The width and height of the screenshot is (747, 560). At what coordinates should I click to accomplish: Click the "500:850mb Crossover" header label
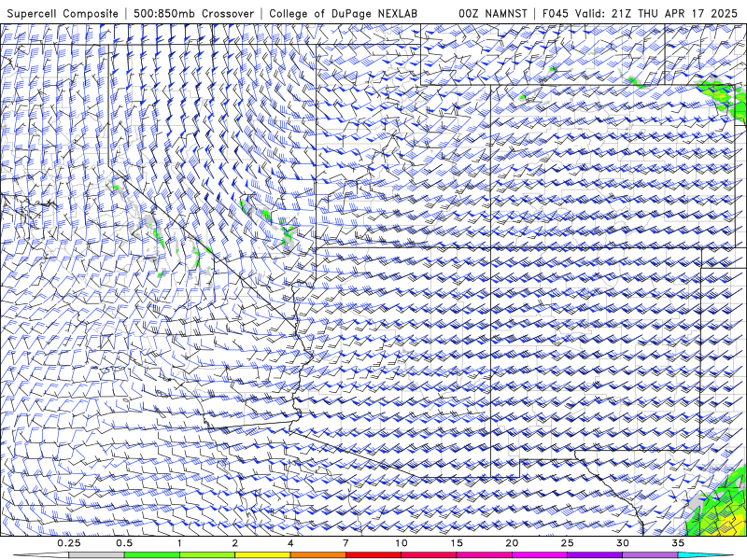click(194, 14)
